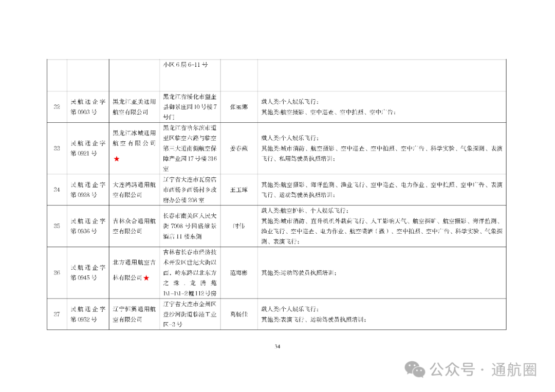This screenshot has width=555, height=392.
Task: Click 测、表演飞行 line in row 35
Action: [281, 241]
